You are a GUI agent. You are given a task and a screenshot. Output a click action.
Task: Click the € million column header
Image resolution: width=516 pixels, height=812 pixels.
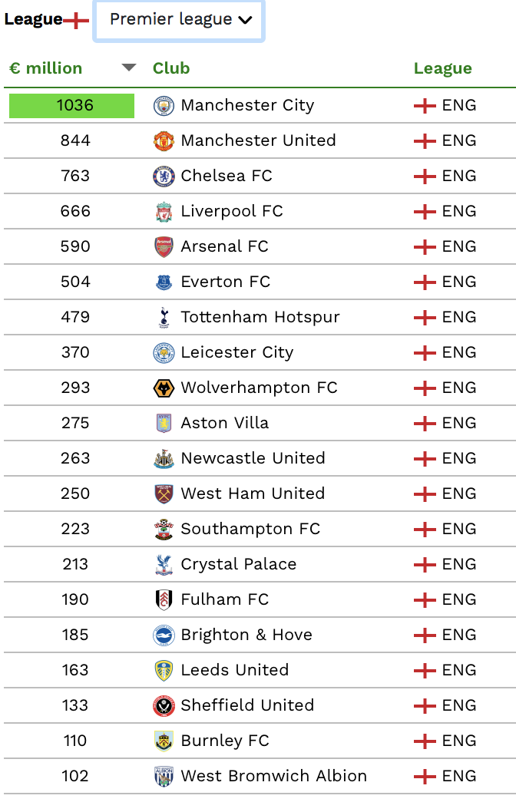pyautogui.click(x=45, y=68)
